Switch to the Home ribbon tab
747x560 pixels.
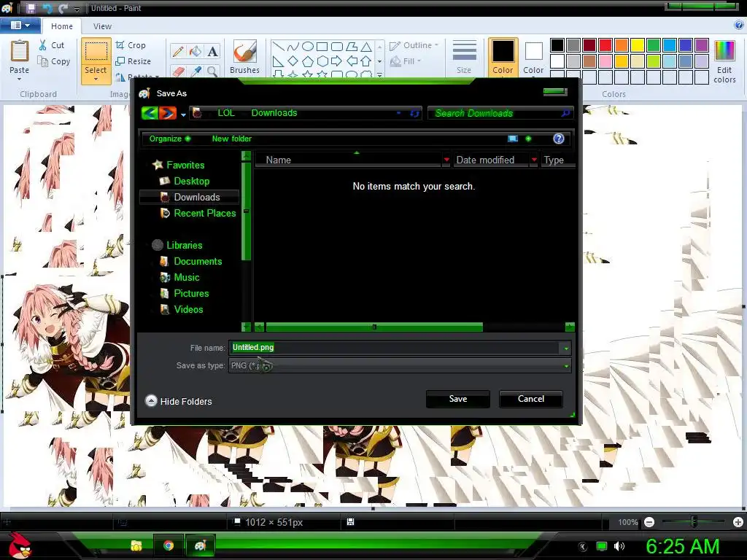62,26
